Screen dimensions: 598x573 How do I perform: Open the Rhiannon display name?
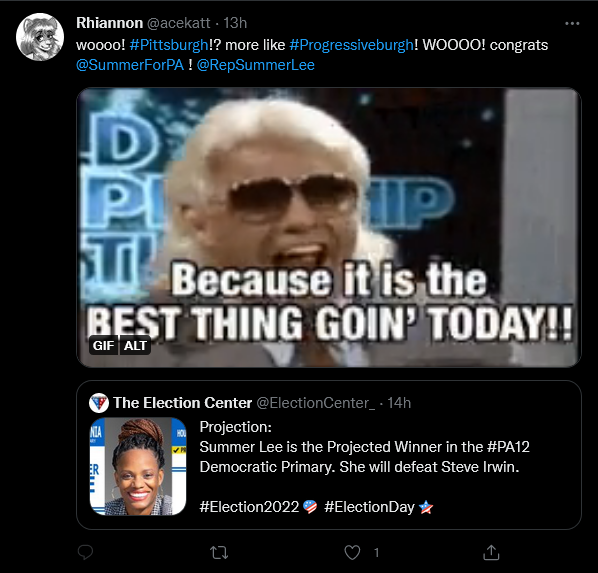109,23
